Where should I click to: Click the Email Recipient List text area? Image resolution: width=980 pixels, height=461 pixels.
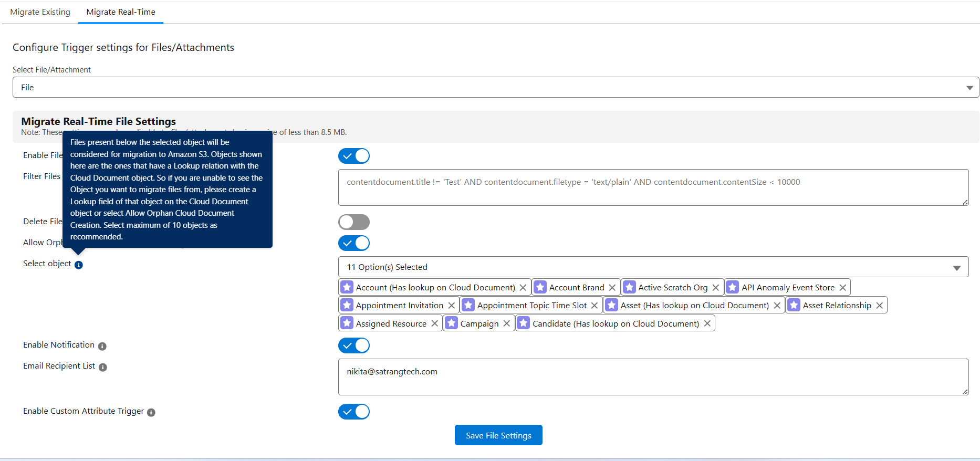(653, 377)
